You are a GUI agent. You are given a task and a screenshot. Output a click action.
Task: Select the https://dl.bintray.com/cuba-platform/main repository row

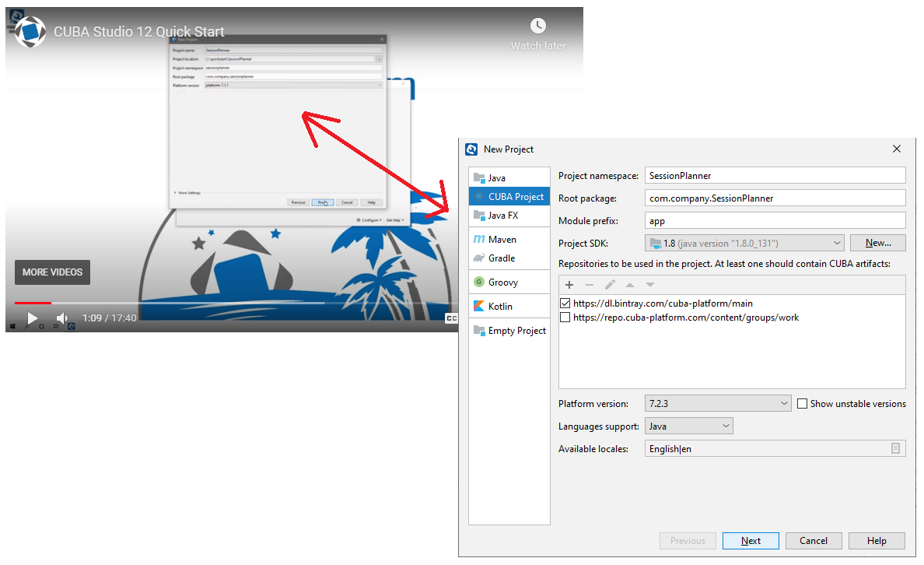tap(732, 304)
